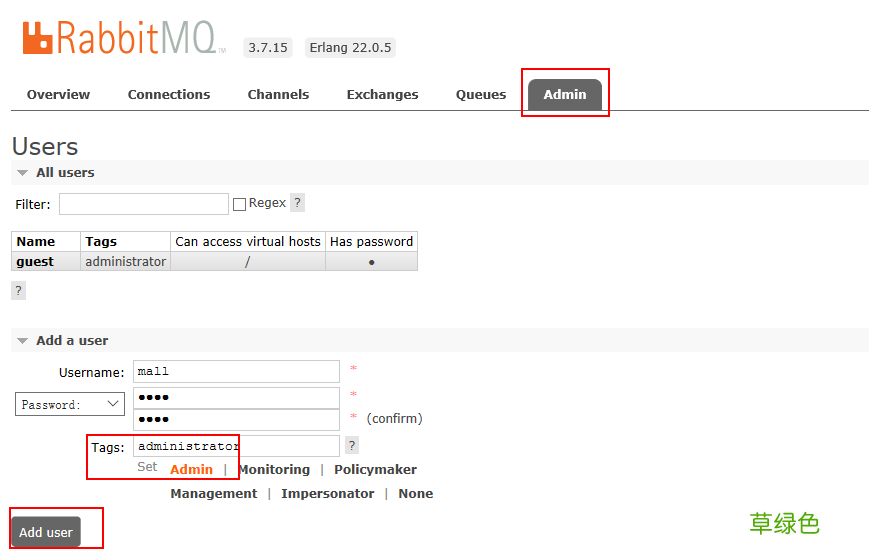Open the Connections tab
This screenshot has height=557, width=869.
pos(169,95)
